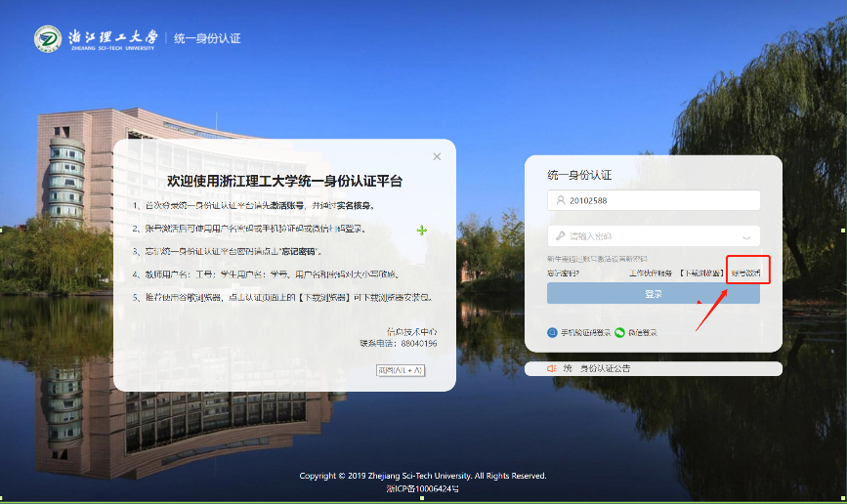The height and width of the screenshot is (504, 847).
Task: Click the username field containing 20102588
Action: tap(655, 199)
